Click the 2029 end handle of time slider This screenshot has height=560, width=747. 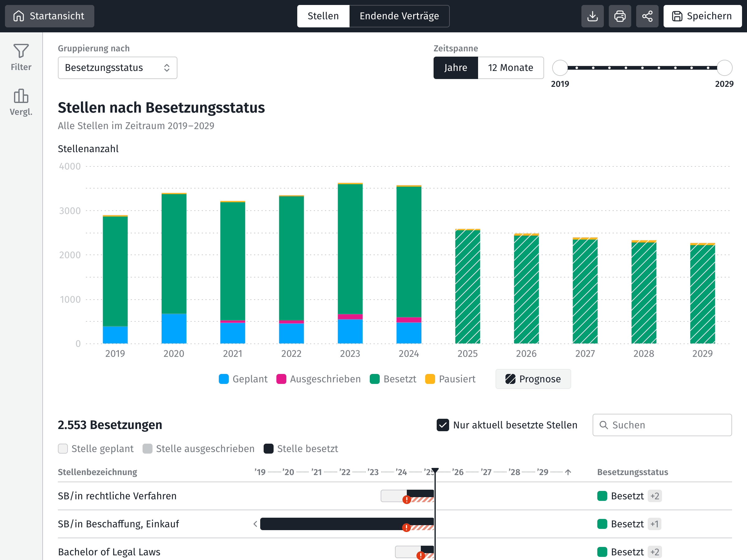[724, 68]
